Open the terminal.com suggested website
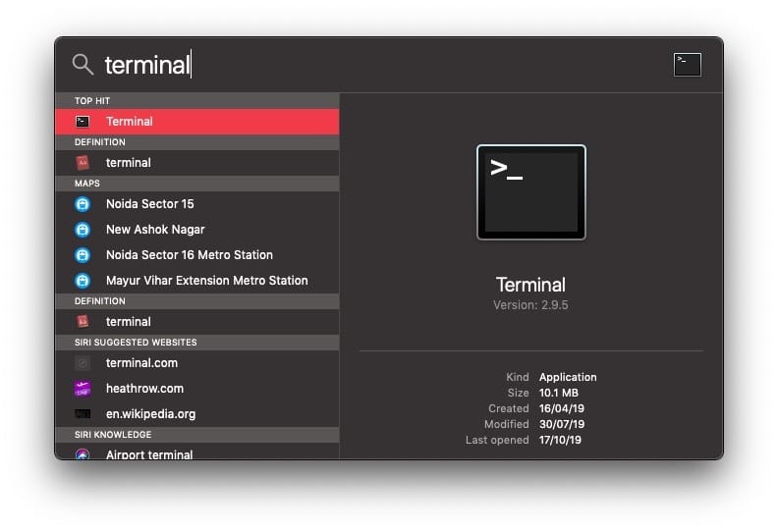Viewport: 778px width, 532px height. click(x=141, y=363)
